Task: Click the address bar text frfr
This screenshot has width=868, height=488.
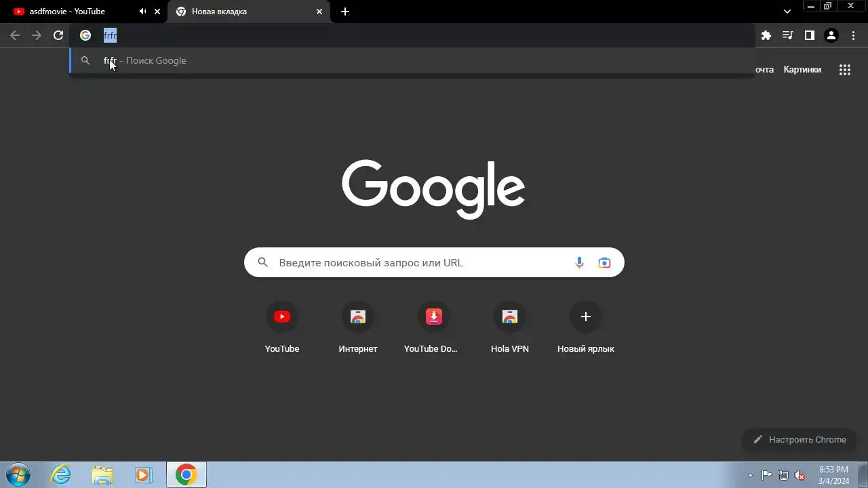Action: [110, 35]
